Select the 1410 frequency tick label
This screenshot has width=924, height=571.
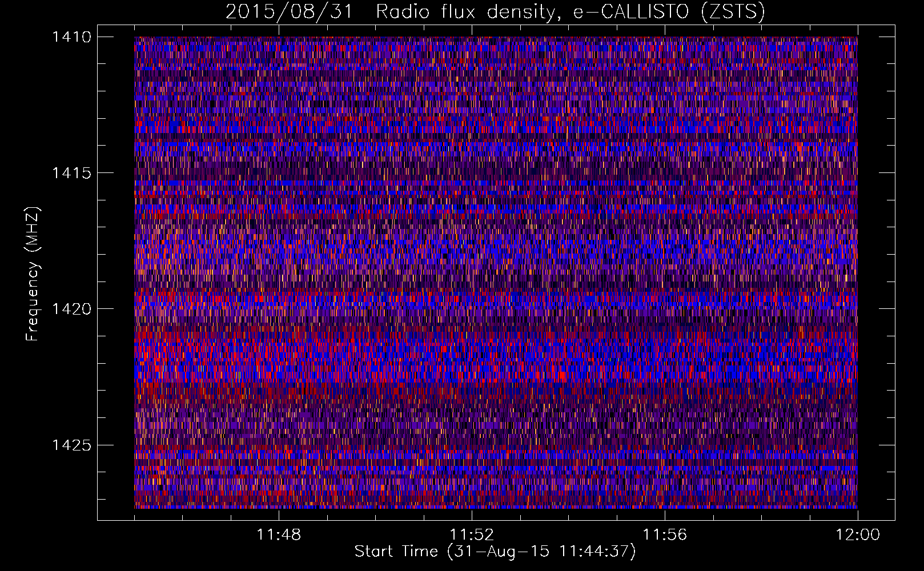72,37
